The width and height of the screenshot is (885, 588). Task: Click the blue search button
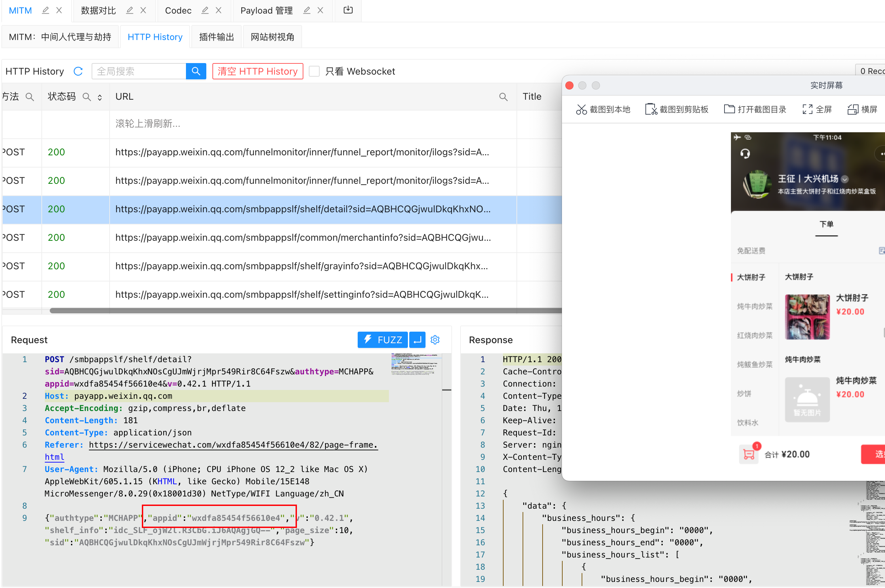(196, 71)
